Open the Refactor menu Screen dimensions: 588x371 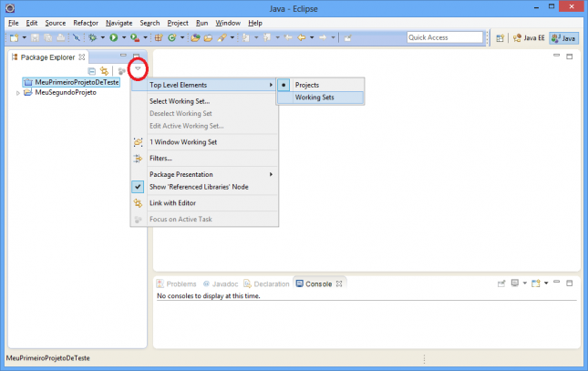86,23
